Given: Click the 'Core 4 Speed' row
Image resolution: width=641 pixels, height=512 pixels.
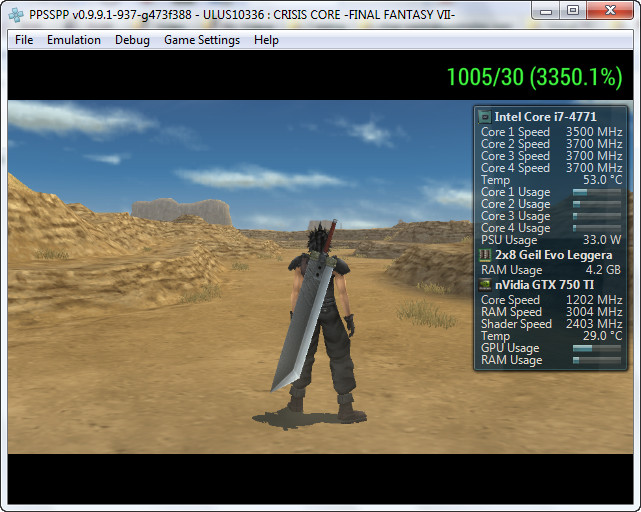Looking at the screenshot, I should coord(551,168).
